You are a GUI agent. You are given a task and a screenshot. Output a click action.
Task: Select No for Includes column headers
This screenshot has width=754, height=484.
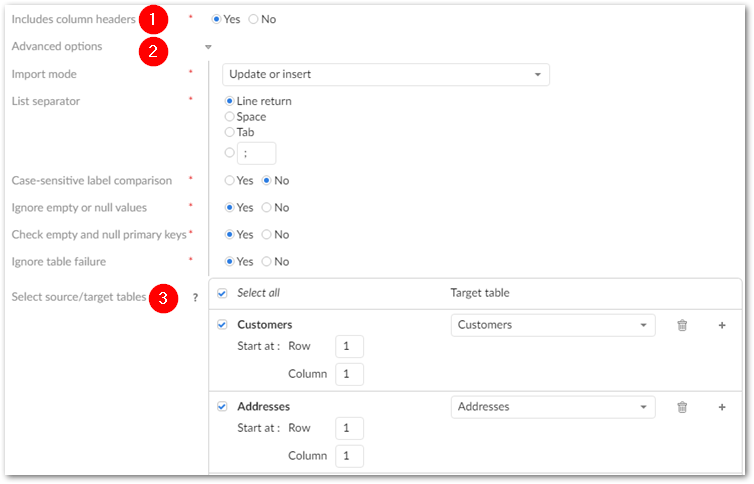click(x=254, y=19)
